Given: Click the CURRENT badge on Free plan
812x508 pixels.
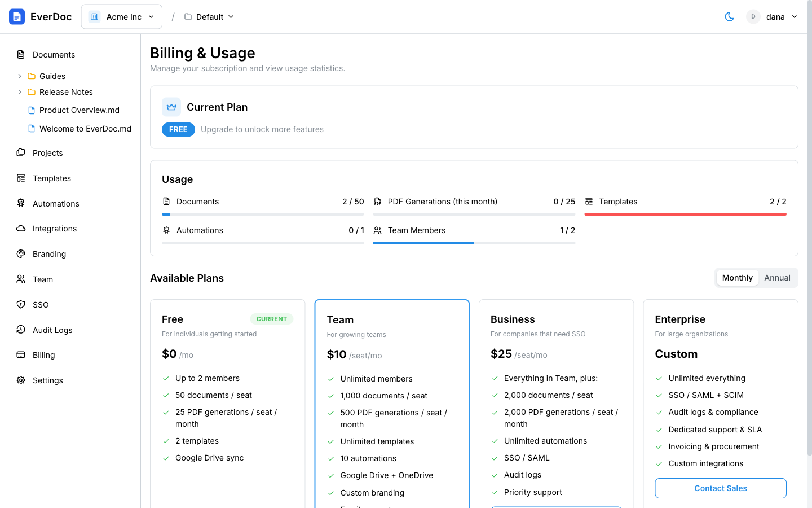Looking at the screenshot, I should (x=272, y=319).
